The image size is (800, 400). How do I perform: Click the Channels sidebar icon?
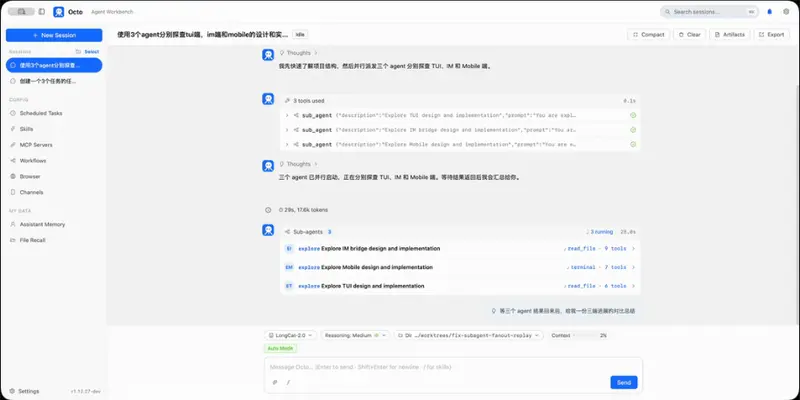(x=13, y=192)
